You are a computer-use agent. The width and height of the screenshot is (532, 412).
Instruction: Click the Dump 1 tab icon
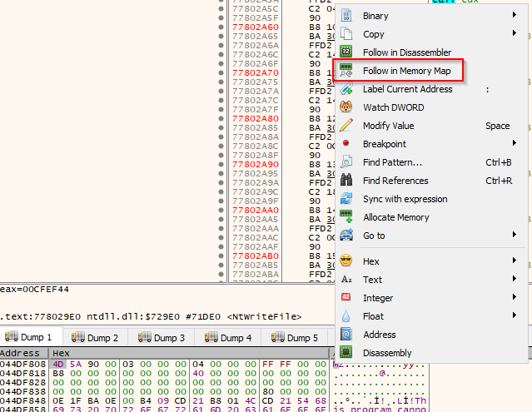click(11, 337)
